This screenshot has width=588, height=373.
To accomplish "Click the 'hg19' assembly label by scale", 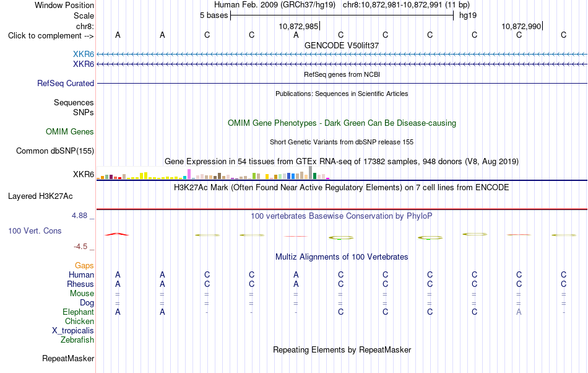I will click(x=468, y=15).
